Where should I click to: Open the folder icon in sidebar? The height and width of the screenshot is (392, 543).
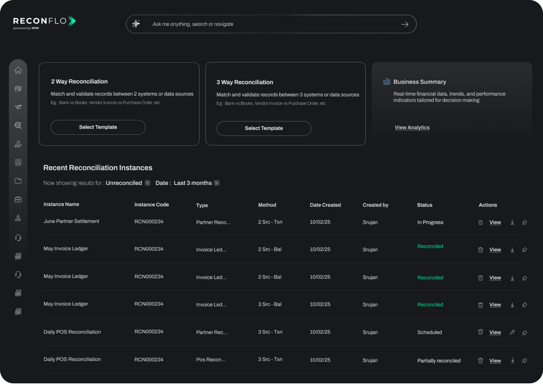[x=18, y=181]
